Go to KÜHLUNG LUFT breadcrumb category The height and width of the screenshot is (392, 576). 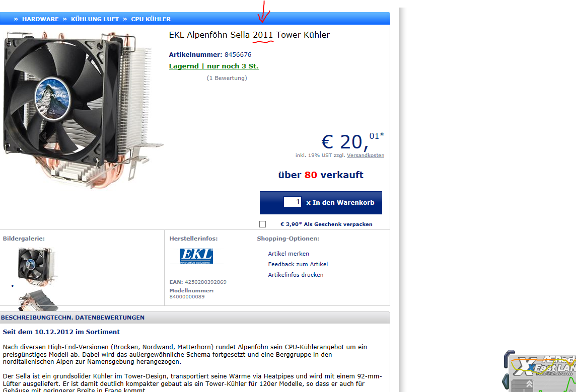pyautogui.click(x=95, y=19)
